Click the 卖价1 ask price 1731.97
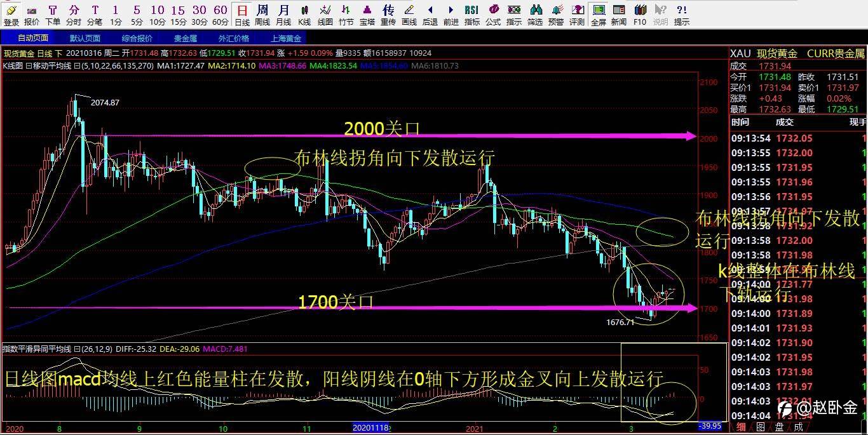The height and width of the screenshot is (435, 868). pos(843,88)
